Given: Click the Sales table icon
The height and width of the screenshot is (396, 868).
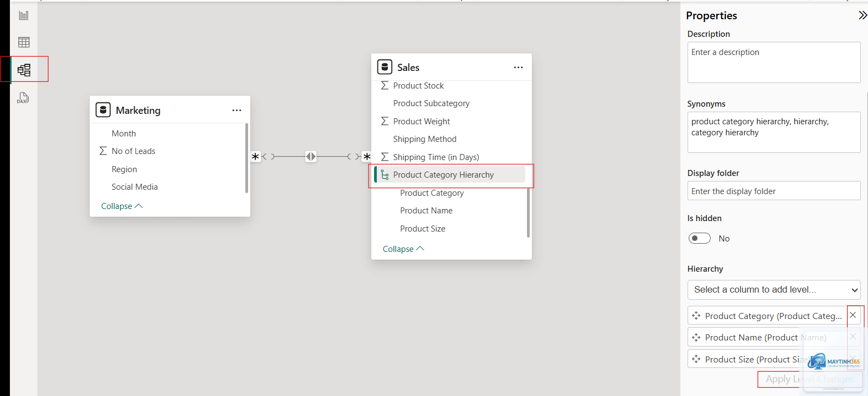Looking at the screenshot, I should [384, 67].
